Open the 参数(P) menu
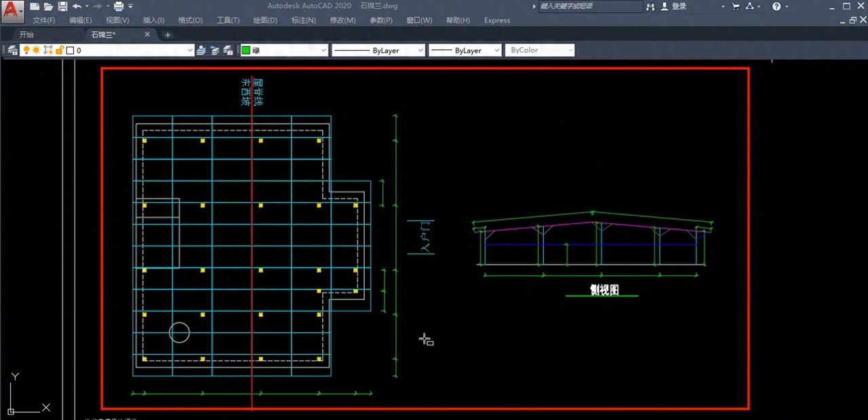Screen dimensions: 868x420 point(381,20)
